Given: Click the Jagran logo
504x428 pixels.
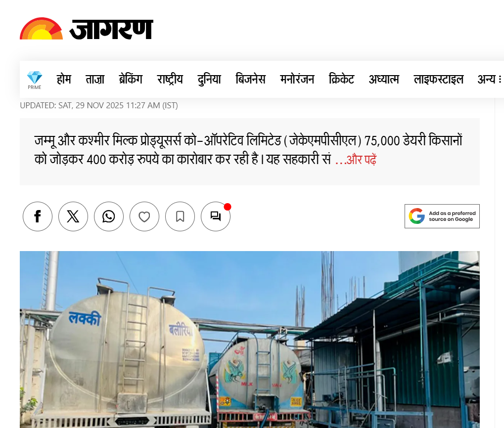Looking at the screenshot, I should click(87, 29).
